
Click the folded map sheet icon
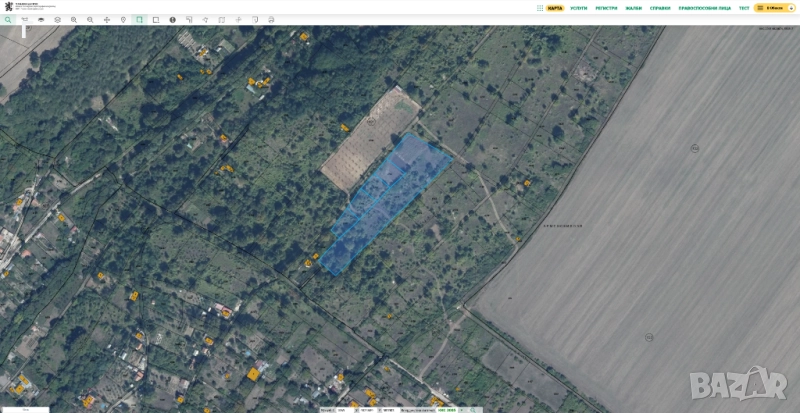(221, 20)
